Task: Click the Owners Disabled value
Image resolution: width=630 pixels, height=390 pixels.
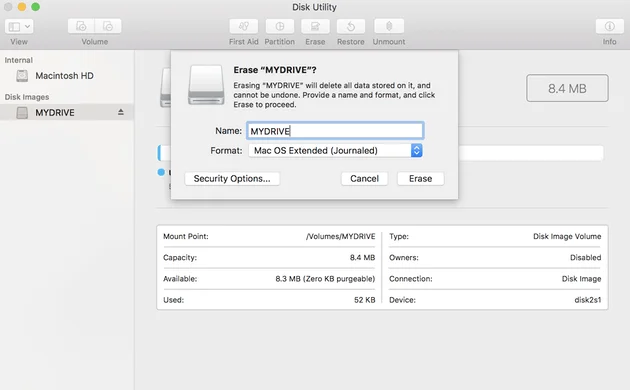Action: click(586, 257)
